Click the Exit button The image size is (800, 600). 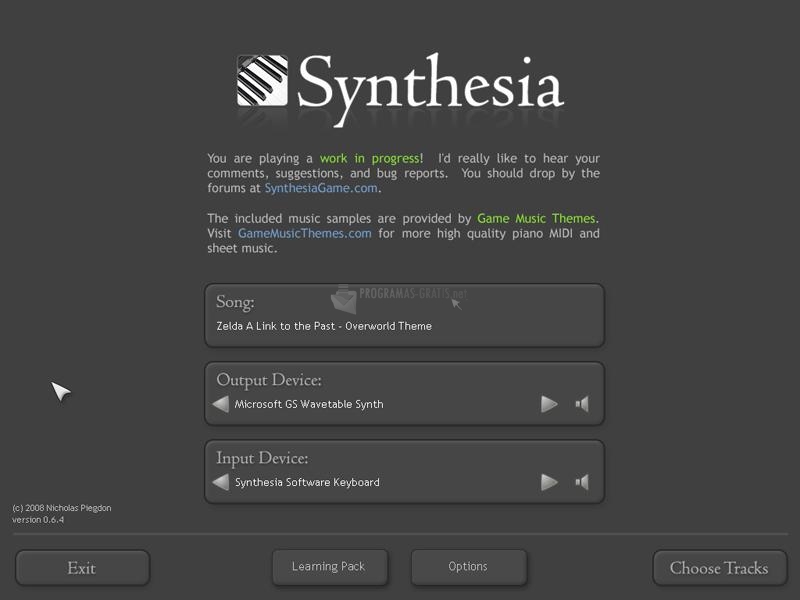pyautogui.click(x=82, y=568)
